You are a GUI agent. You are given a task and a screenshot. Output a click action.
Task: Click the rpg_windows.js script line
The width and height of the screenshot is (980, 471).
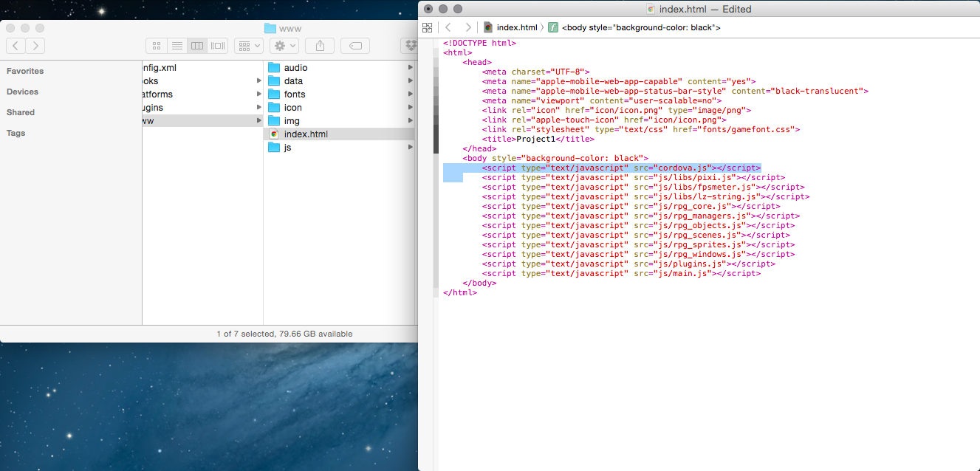point(639,254)
